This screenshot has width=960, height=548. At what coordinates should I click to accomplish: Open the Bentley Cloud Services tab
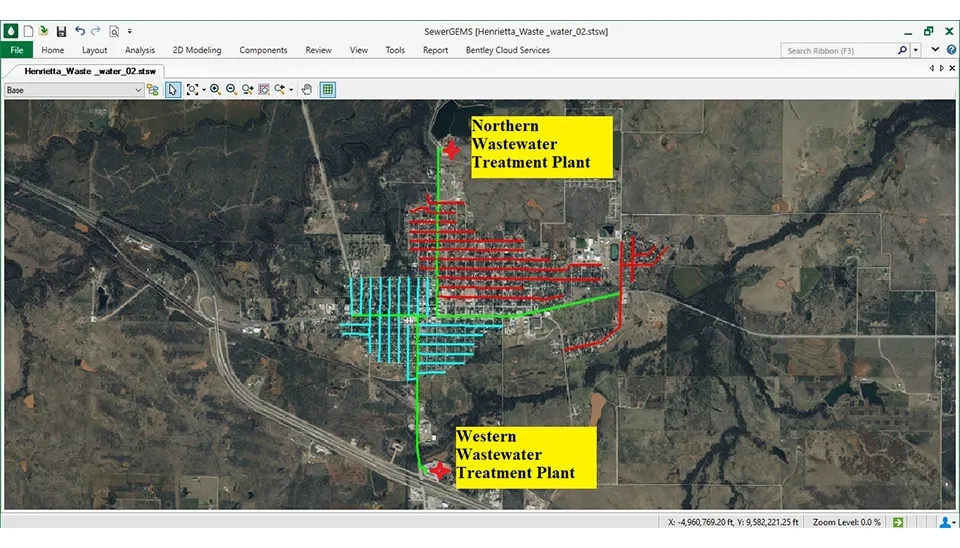pos(507,50)
